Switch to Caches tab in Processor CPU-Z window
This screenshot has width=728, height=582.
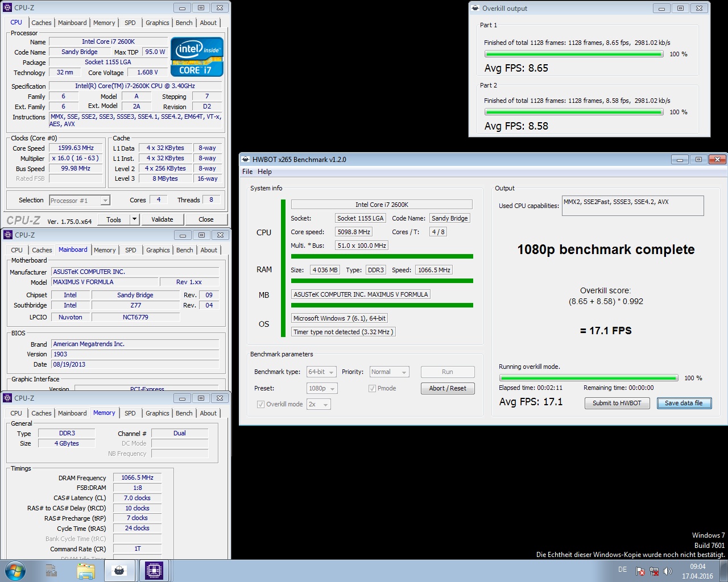coord(42,23)
